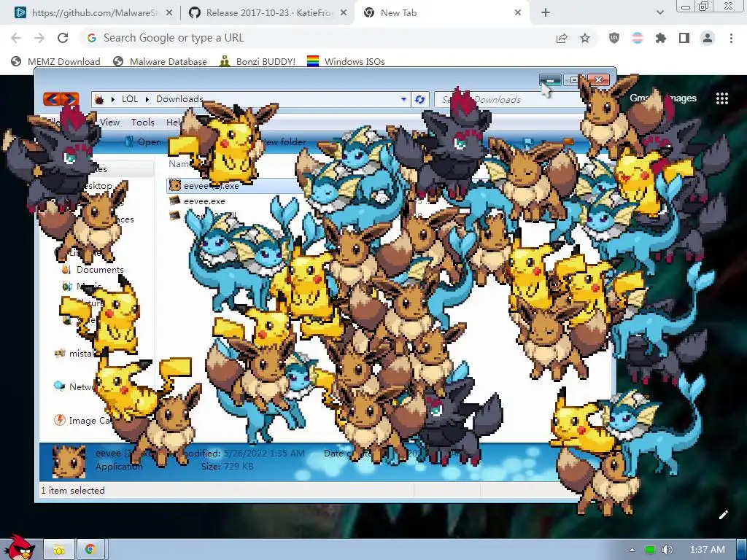Select LOL in the Explorer address path
Viewport: 747px width, 560px height.
(x=130, y=99)
